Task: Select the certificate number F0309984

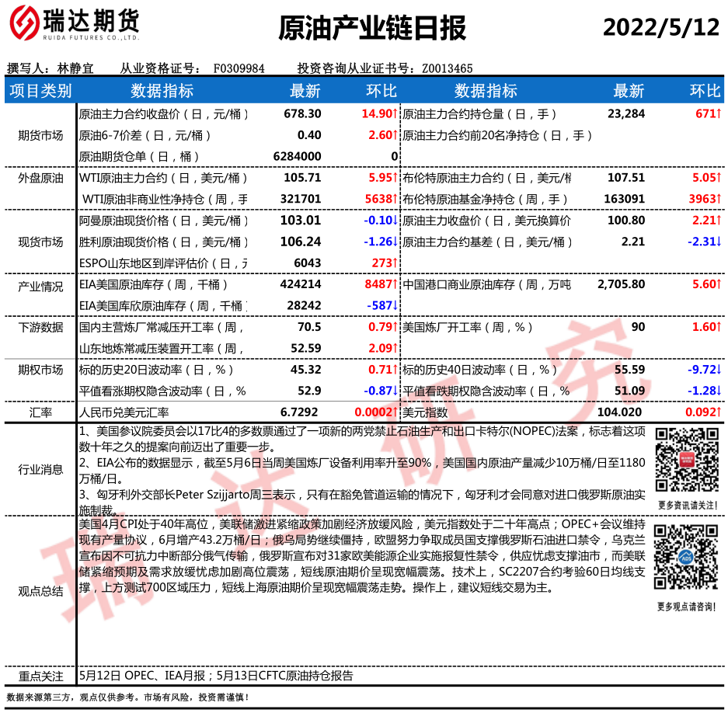Action: click(239, 68)
